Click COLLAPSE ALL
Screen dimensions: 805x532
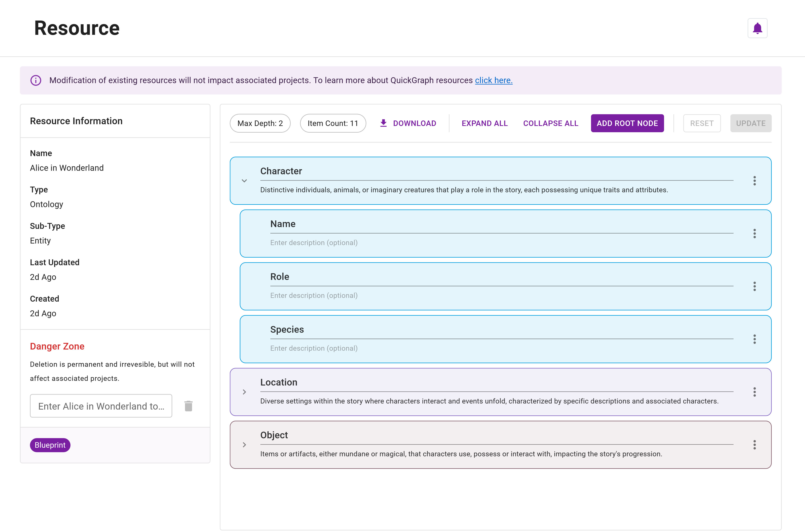pyautogui.click(x=550, y=123)
